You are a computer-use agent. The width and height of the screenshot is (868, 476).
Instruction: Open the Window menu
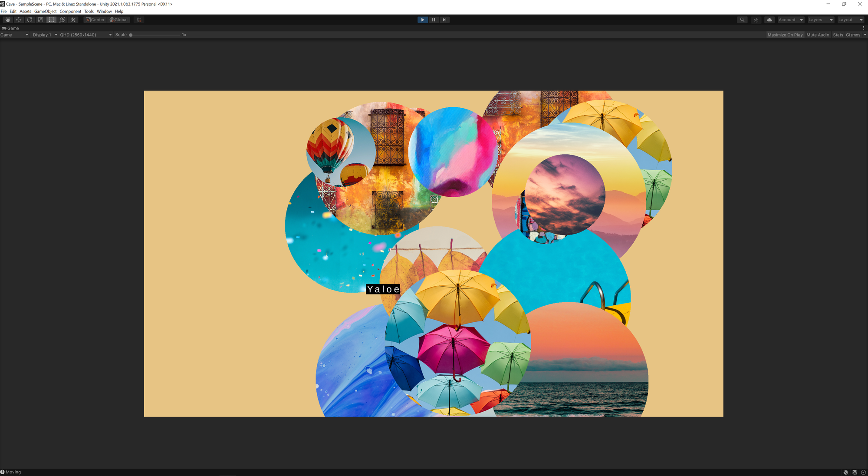pos(104,11)
